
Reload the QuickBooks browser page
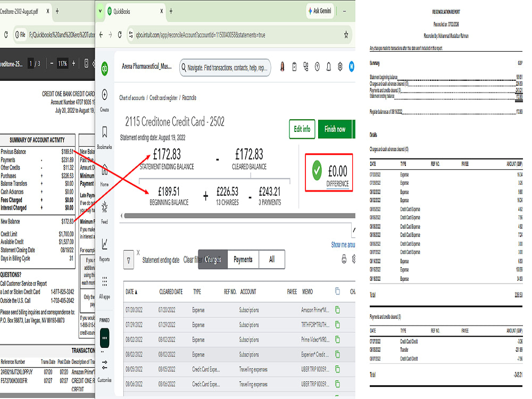click(x=120, y=35)
